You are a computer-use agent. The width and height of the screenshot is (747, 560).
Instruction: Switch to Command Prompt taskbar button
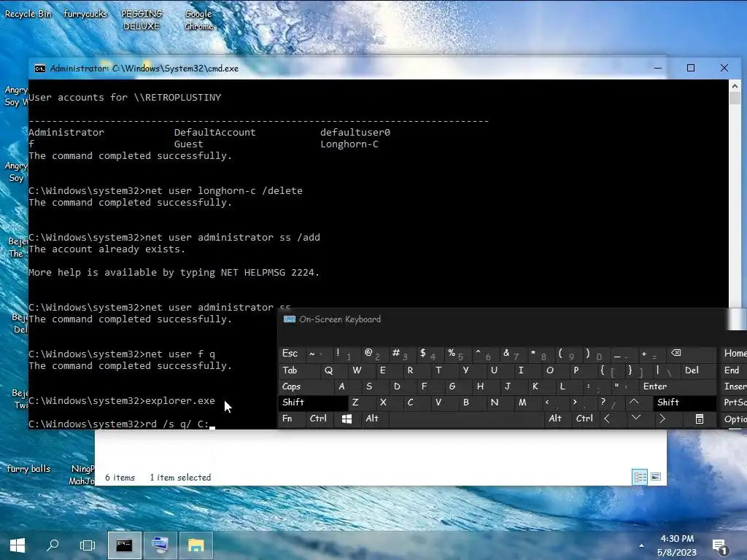coord(124,545)
